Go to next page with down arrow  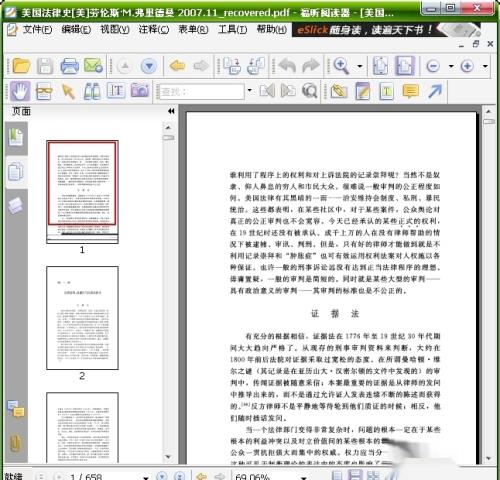tap(149, 66)
